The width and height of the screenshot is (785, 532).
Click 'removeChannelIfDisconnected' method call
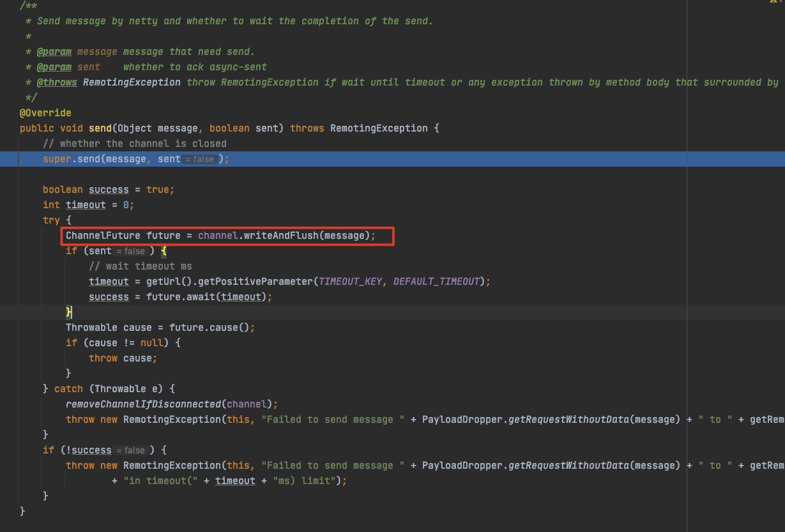pyautogui.click(x=143, y=404)
